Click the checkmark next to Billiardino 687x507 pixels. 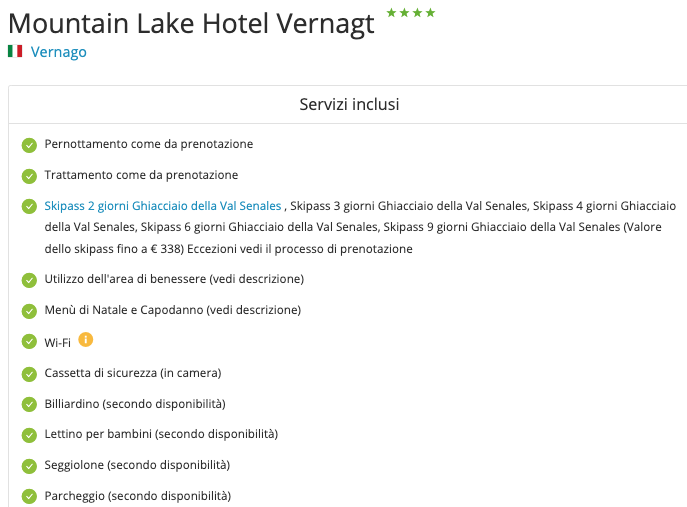tap(29, 404)
